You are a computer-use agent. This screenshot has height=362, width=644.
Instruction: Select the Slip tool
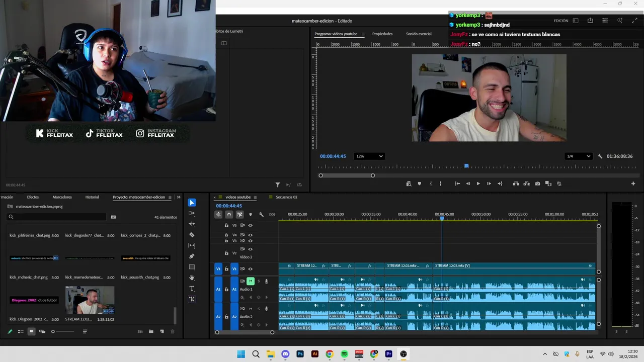192,245
